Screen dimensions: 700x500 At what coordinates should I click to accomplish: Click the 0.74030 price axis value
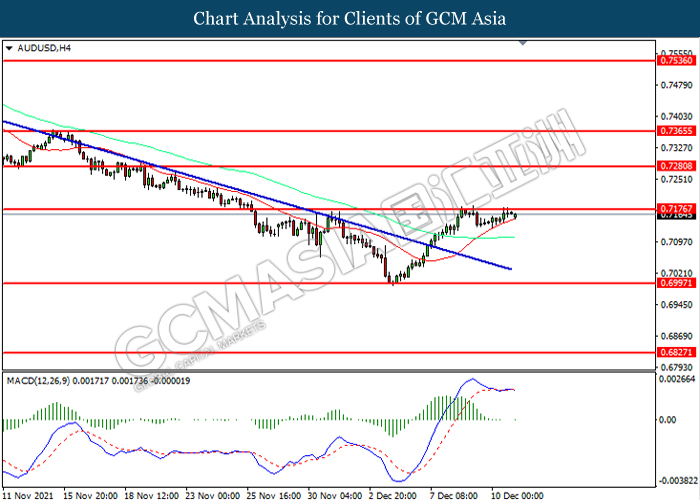(x=677, y=117)
